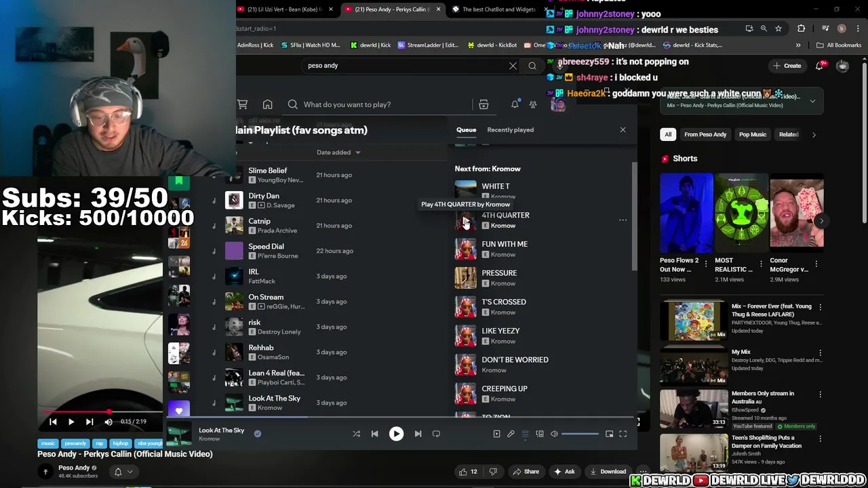Screen dimensions: 868x488
Task: Open Spotify Friend Activity icon
Action: tap(533, 104)
